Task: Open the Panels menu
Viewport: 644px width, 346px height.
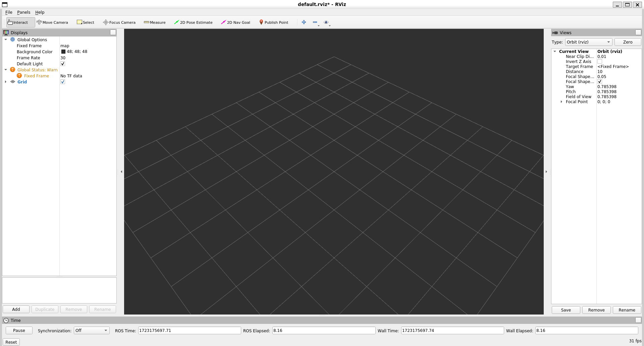Action: pyautogui.click(x=24, y=12)
